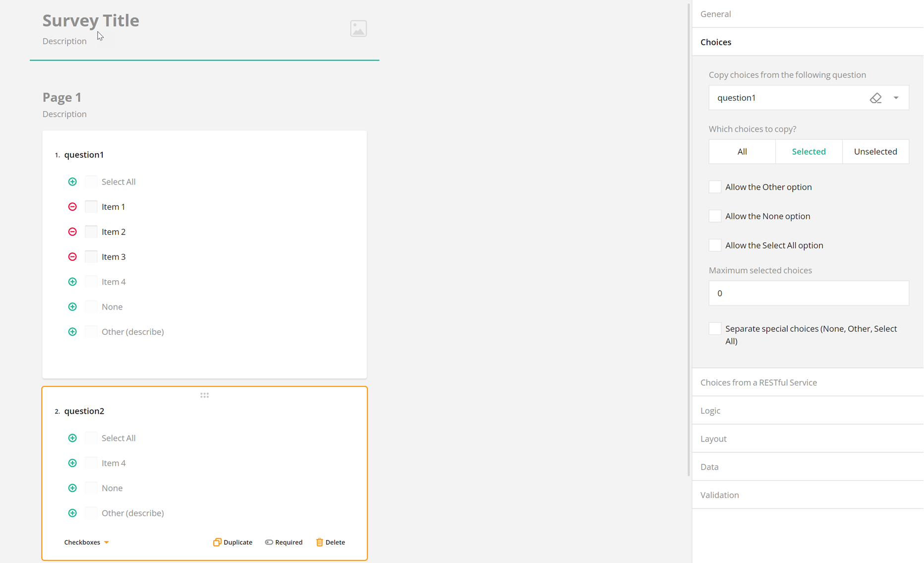This screenshot has height=563, width=924.
Task: Click the survey logo image placeholder icon
Action: click(x=358, y=28)
